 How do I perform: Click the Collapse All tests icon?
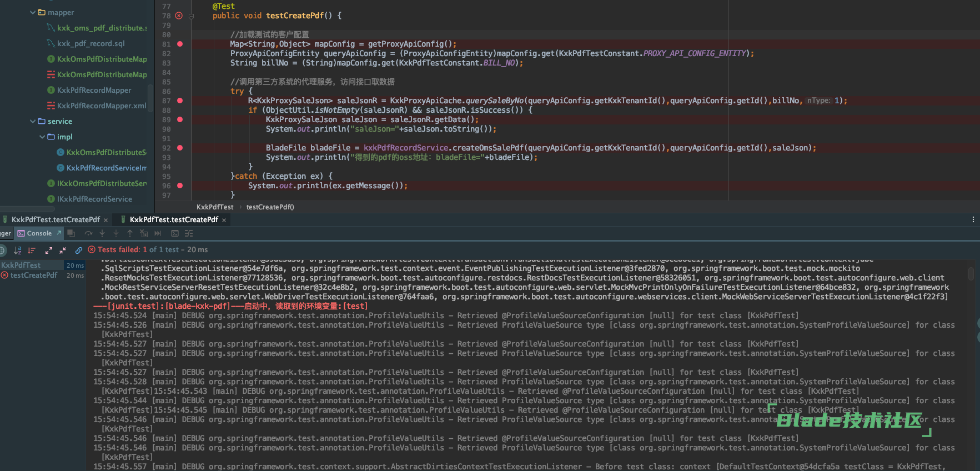point(63,250)
